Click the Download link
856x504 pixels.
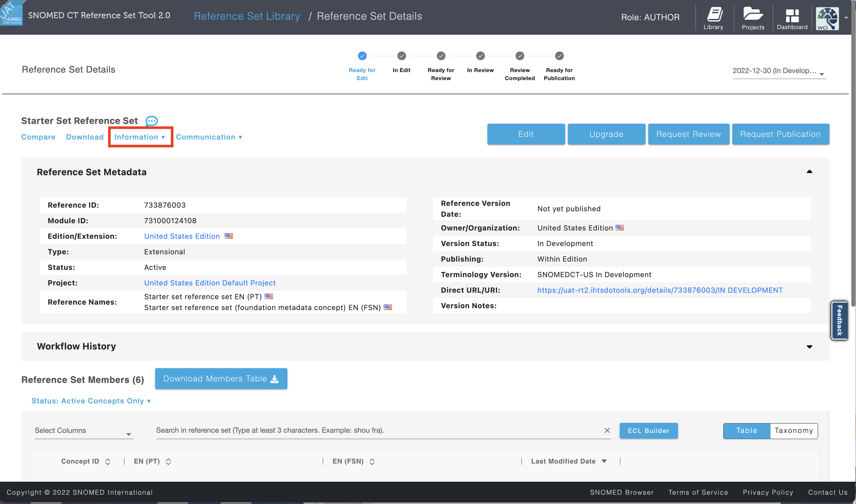(x=85, y=137)
